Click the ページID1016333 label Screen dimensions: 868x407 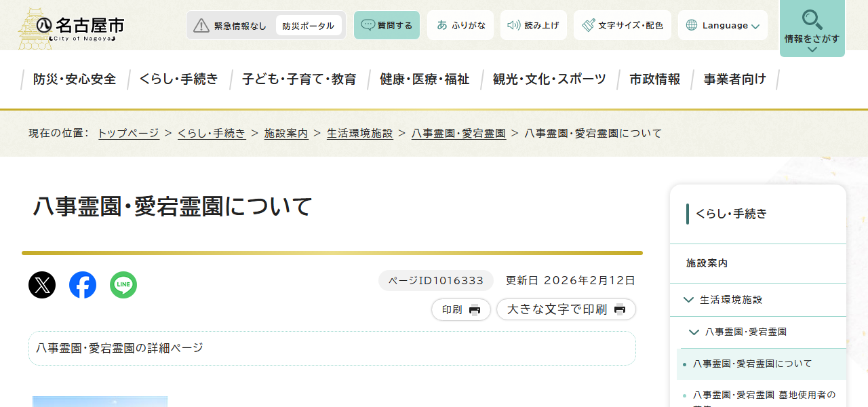(436, 281)
